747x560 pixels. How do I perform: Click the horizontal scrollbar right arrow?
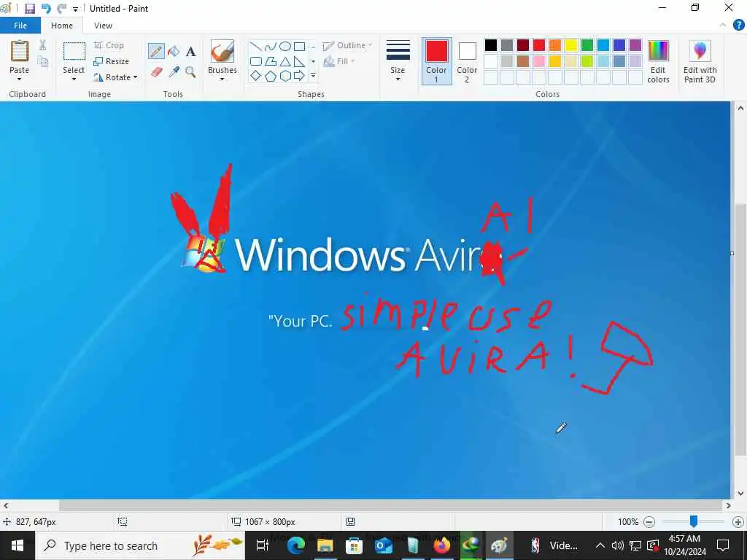pyautogui.click(x=728, y=505)
